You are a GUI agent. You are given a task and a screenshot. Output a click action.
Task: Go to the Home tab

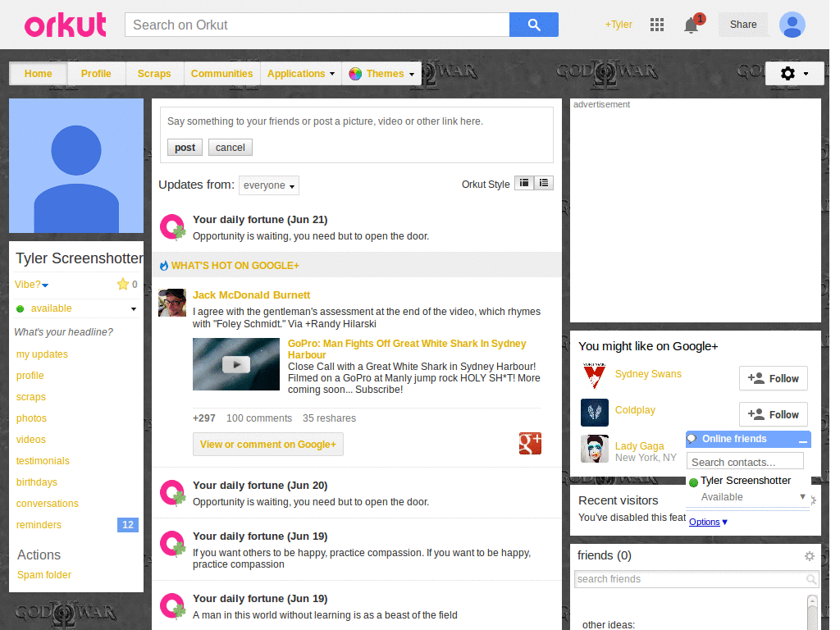(38, 74)
